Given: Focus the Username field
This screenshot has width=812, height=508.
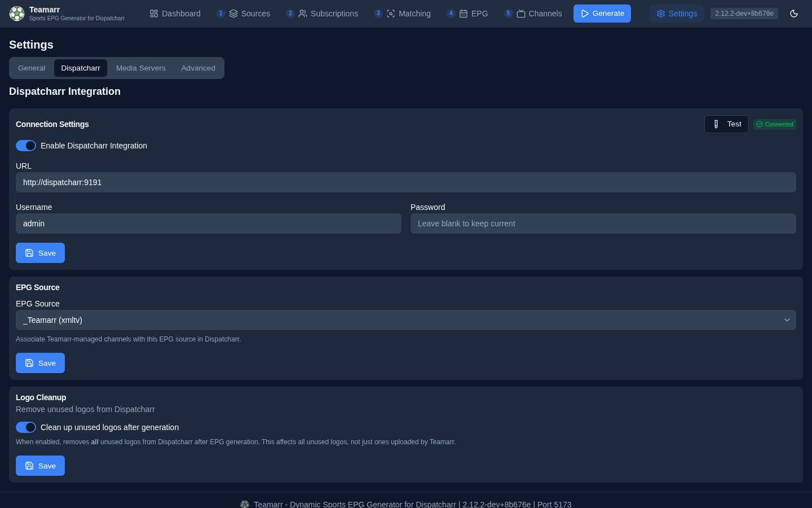Looking at the screenshot, I should point(209,224).
